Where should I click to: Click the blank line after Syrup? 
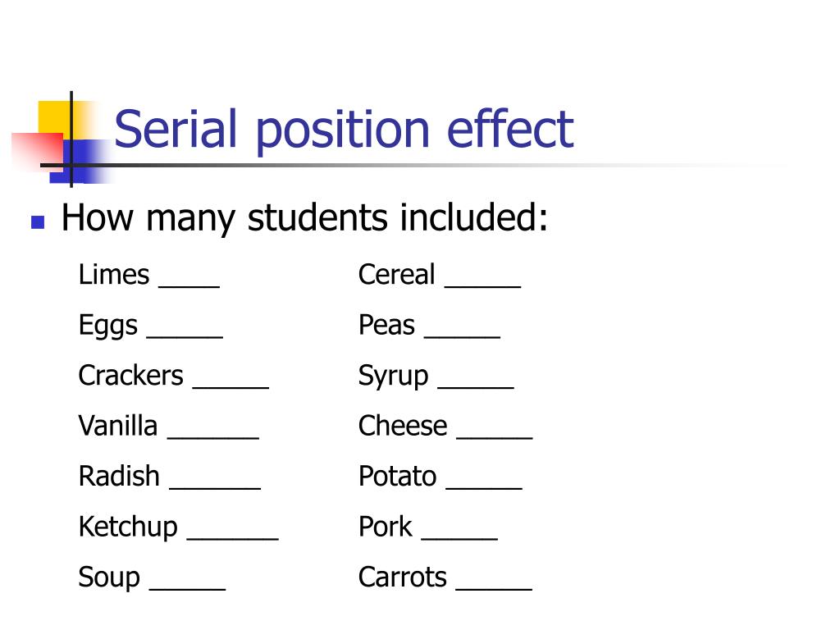[477, 387]
